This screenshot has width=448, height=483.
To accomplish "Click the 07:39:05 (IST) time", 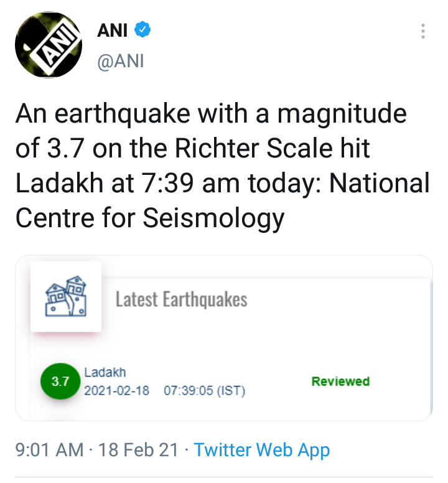I will [205, 391].
